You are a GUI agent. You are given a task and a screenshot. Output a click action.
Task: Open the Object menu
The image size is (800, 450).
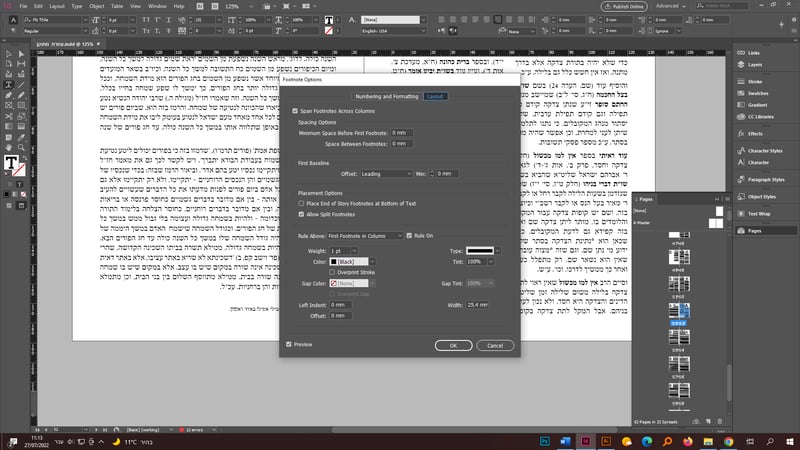(96, 6)
